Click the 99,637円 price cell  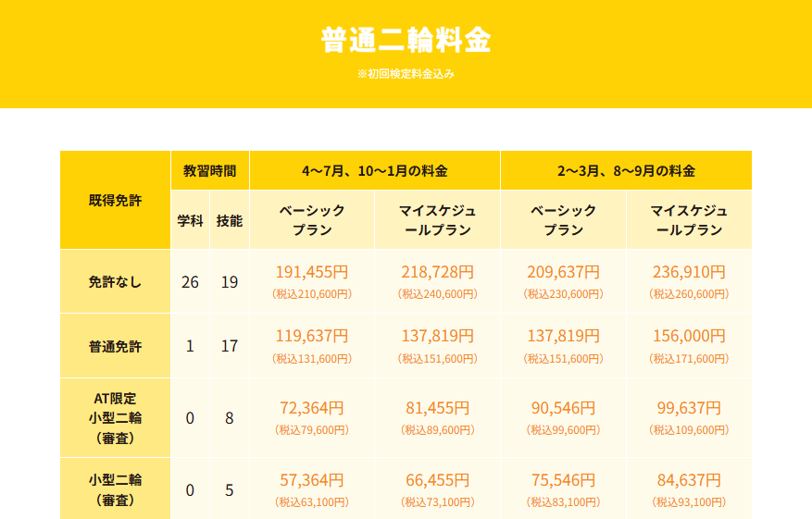[688, 408]
